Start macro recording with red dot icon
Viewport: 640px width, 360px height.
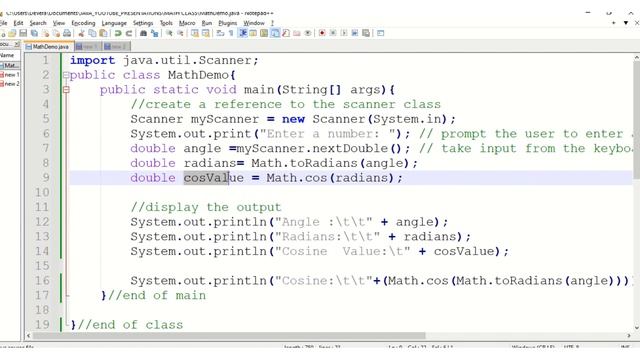click(322, 33)
